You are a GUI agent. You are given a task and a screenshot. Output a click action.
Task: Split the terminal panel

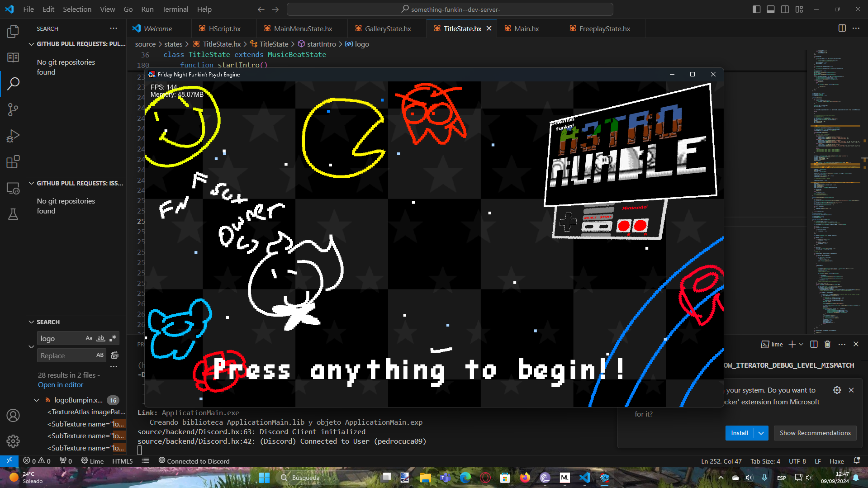pyautogui.click(x=814, y=344)
